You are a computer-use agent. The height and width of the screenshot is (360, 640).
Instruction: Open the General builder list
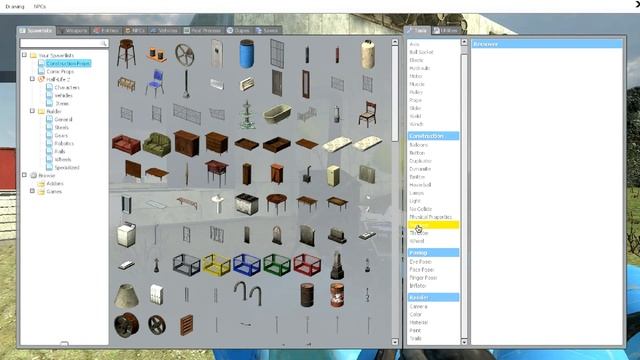pyautogui.click(x=63, y=119)
